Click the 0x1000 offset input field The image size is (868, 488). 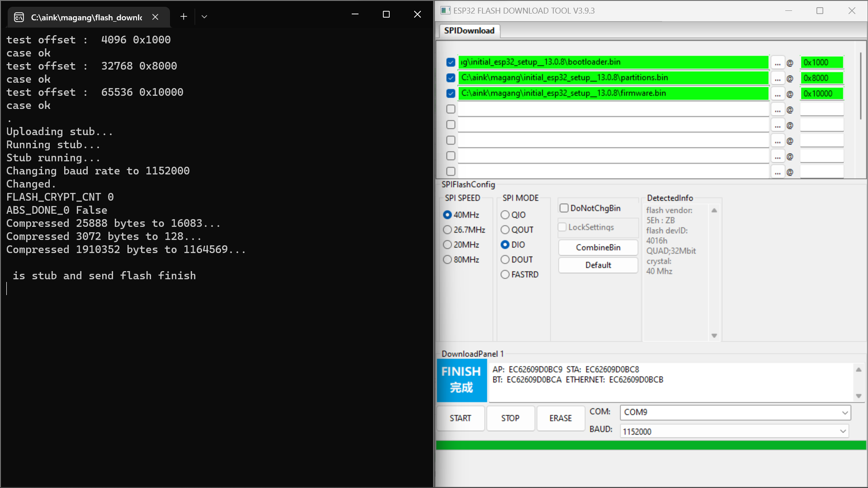pos(821,62)
